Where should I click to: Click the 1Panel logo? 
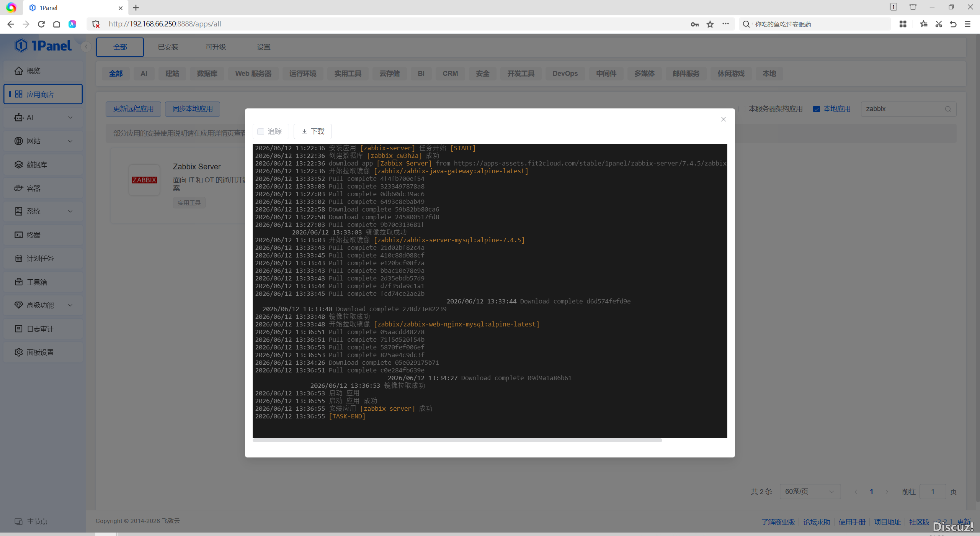(x=43, y=46)
